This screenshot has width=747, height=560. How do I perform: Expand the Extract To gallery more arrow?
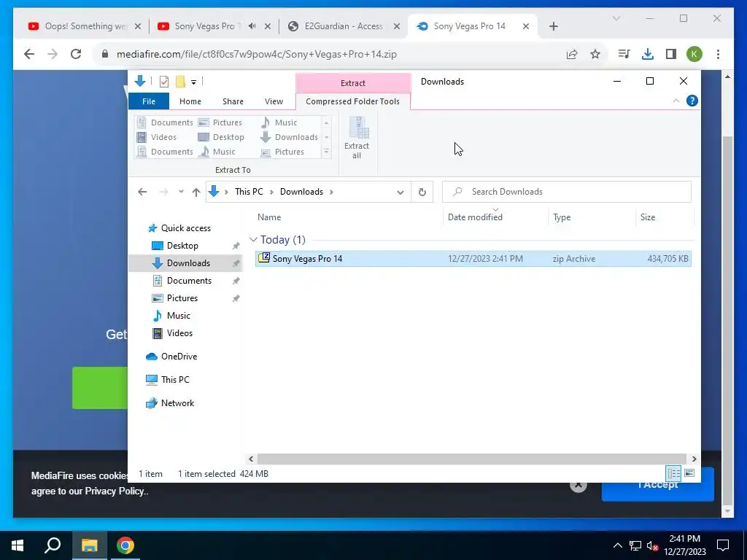click(326, 152)
